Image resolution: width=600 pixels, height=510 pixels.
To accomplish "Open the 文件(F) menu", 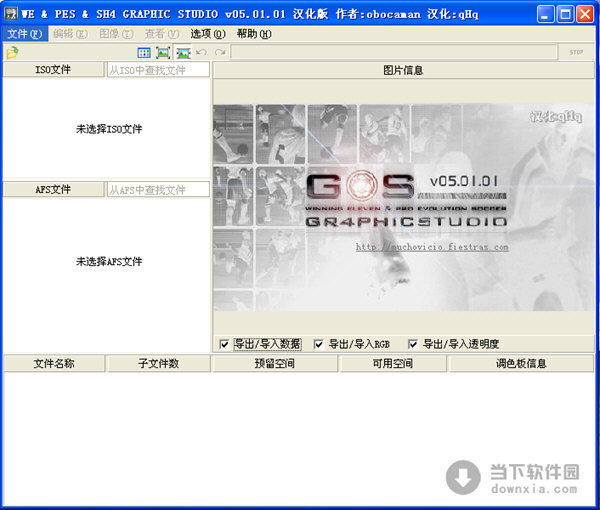I will click(24, 34).
